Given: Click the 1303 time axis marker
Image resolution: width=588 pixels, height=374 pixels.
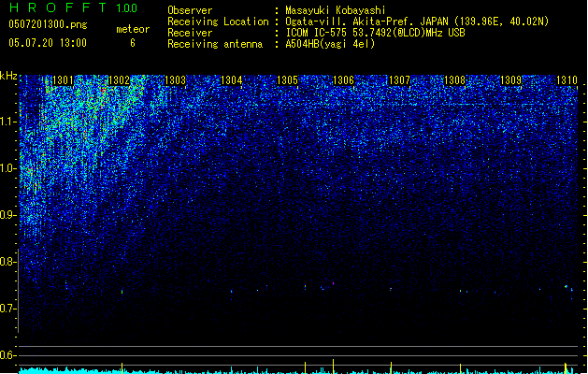Looking at the screenshot, I should [x=175, y=80].
